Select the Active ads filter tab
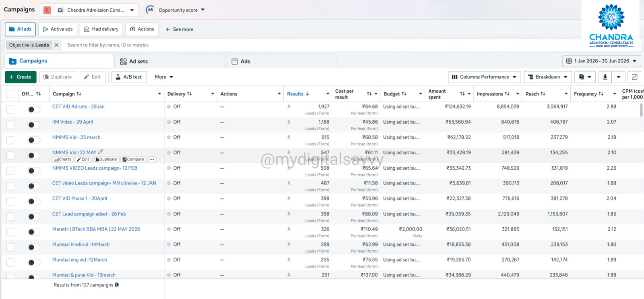The width and height of the screenshot is (644, 299). pos(58,29)
